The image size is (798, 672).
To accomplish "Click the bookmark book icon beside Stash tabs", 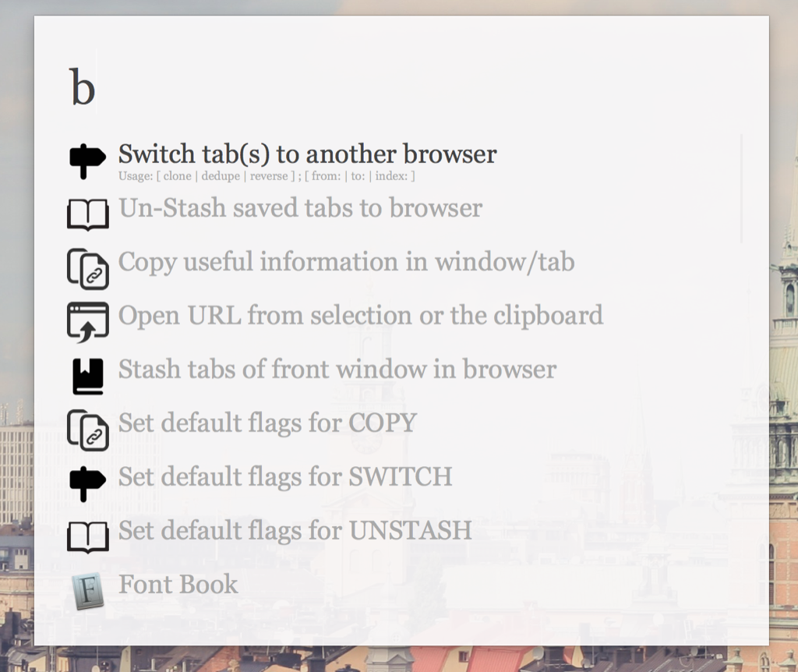I will pos(87,376).
